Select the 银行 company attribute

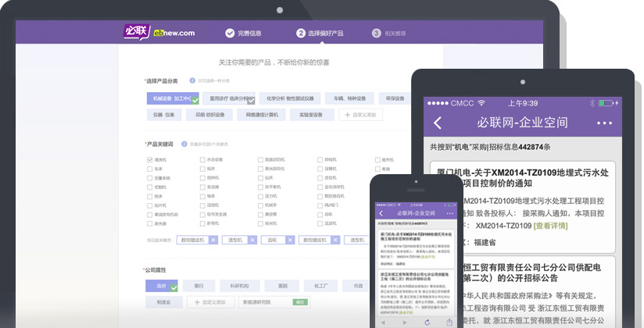point(199,286)
